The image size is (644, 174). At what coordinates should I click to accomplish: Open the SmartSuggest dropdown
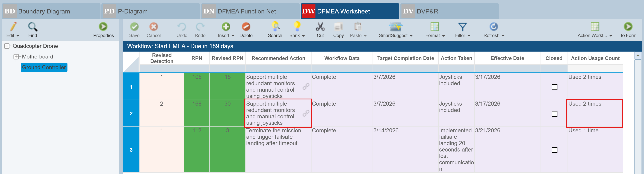pos(395,36)
